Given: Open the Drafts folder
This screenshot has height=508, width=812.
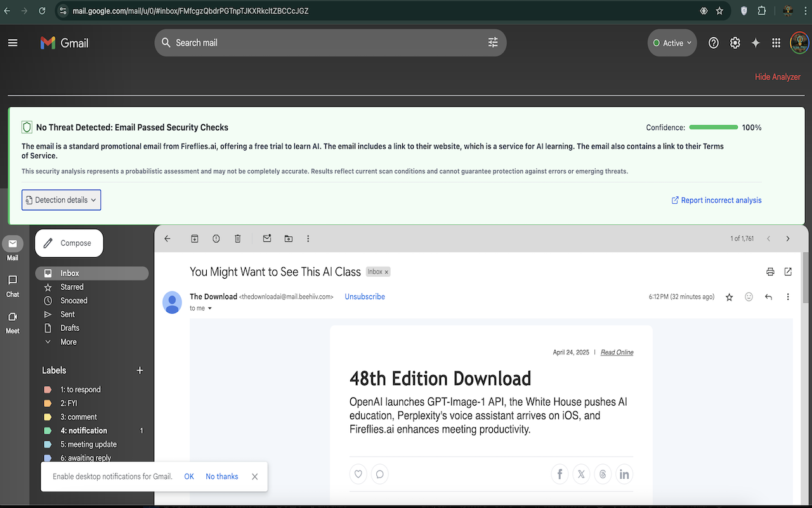Looking at the screenshot, I should click(x=92, y=328).
